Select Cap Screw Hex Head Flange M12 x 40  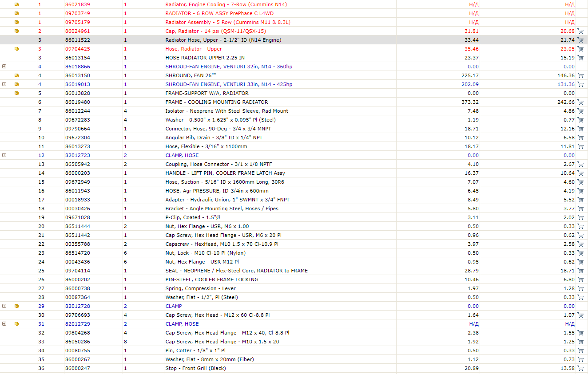(227, 333)
